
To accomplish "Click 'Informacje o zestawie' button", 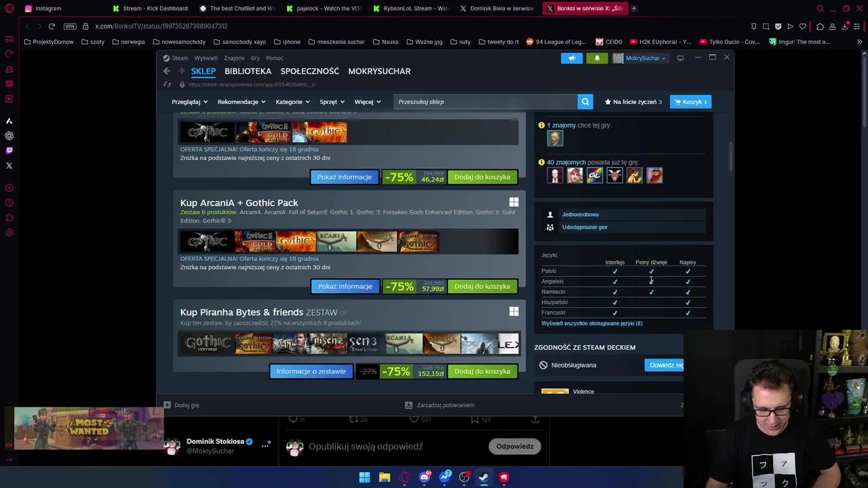I will pyautogui.click(x=311, y=371).
